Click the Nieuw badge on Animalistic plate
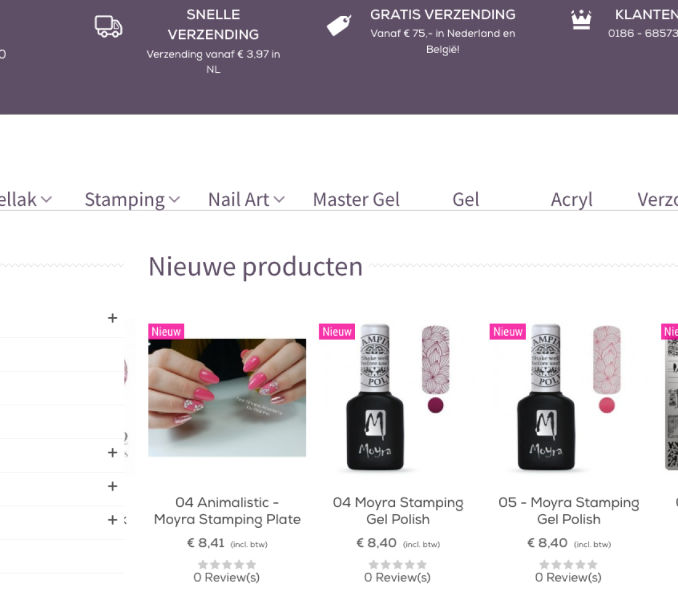The width and height of the screenshot is (678, 616). [x=166, y=331]
